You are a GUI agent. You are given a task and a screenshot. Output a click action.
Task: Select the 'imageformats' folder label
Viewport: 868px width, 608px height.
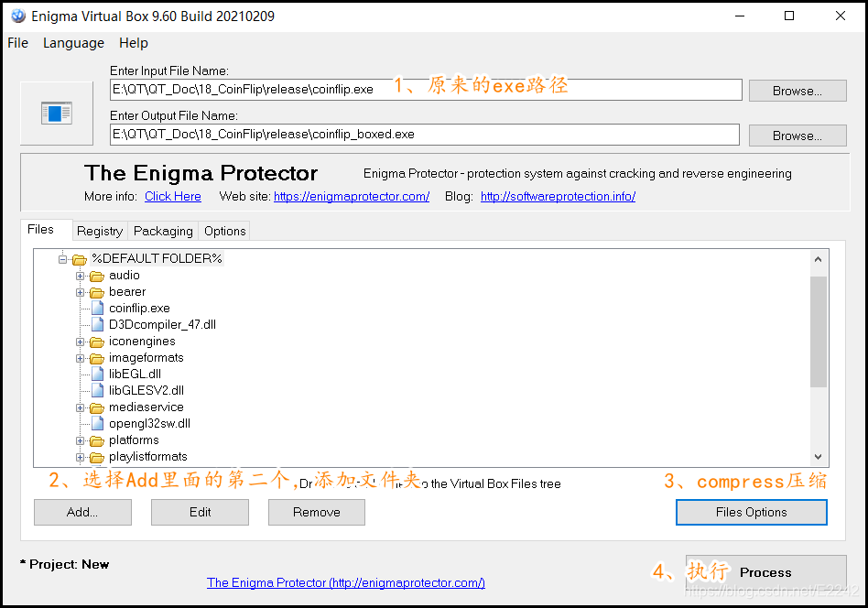146,358
